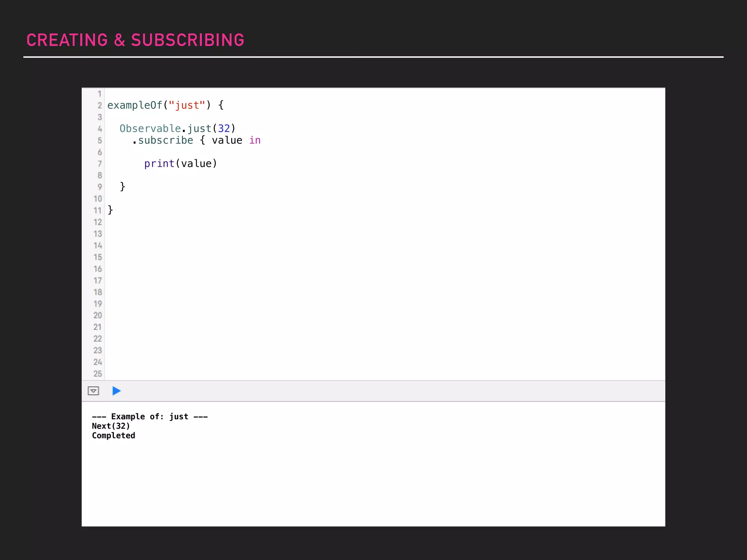This screenshot has height=560, width=747.
Task: Click the Creating & Subscribing slide title
Action: coord(135,40)
